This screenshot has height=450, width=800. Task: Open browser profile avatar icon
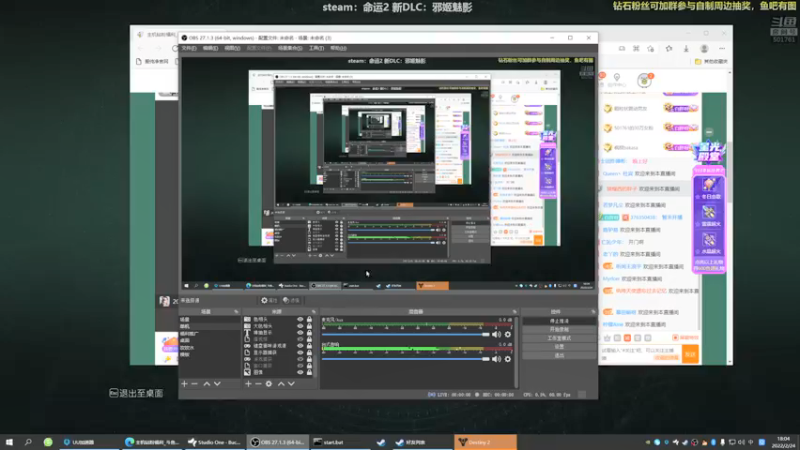pos(704,48)
